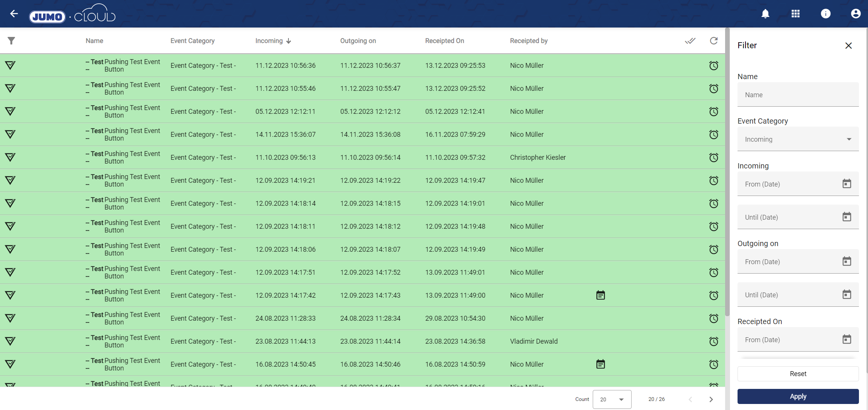Toggle the filter funnel icon
868x410 pixels.
pyautogui.click(x=11, y=41)
